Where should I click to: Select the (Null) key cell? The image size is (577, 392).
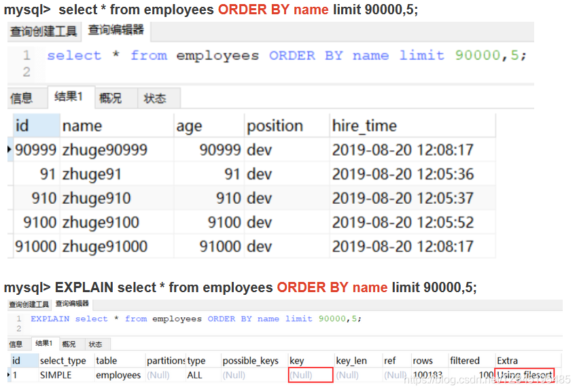point(311,375)
